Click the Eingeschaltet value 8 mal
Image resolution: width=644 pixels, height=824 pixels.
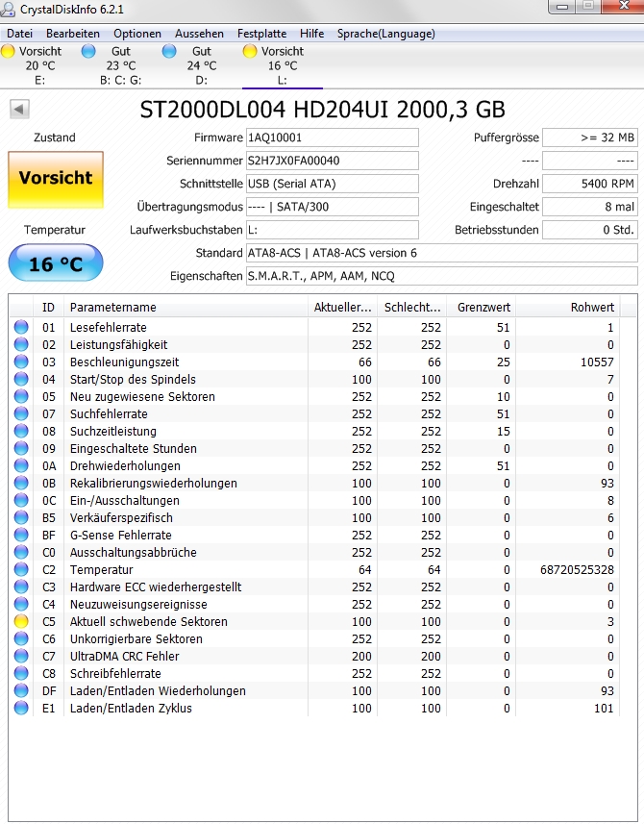tap(590, 207)
